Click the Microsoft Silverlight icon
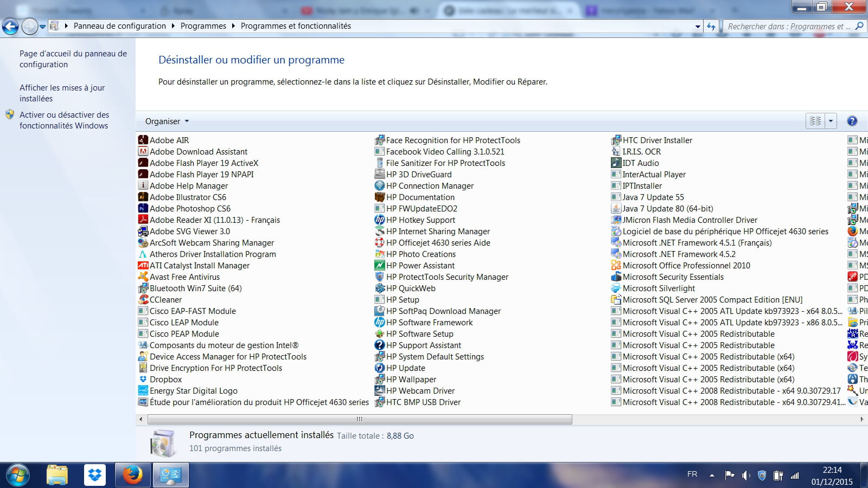868x488 pixels. coord(616,288)
